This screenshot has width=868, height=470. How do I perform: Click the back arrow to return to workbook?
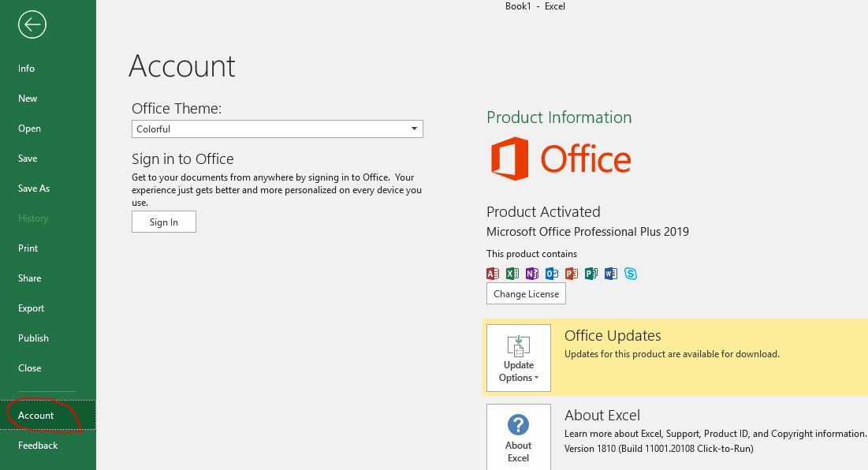coord(32,24)
